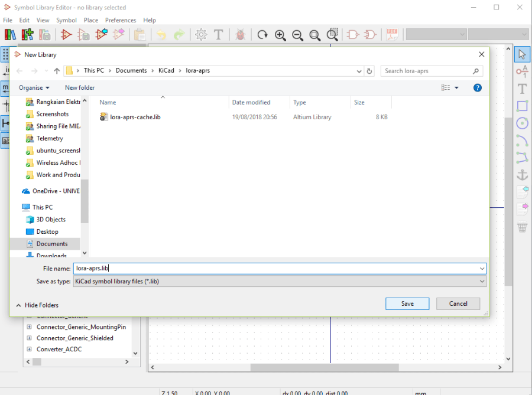Click the create new symbol icon
532x395 pixels.
point(66,35)
